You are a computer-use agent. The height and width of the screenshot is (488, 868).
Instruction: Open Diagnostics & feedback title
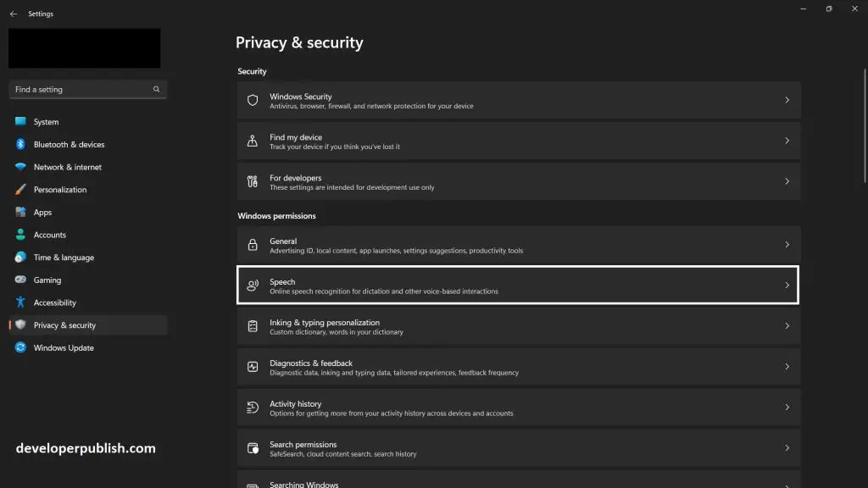(311, 363)
